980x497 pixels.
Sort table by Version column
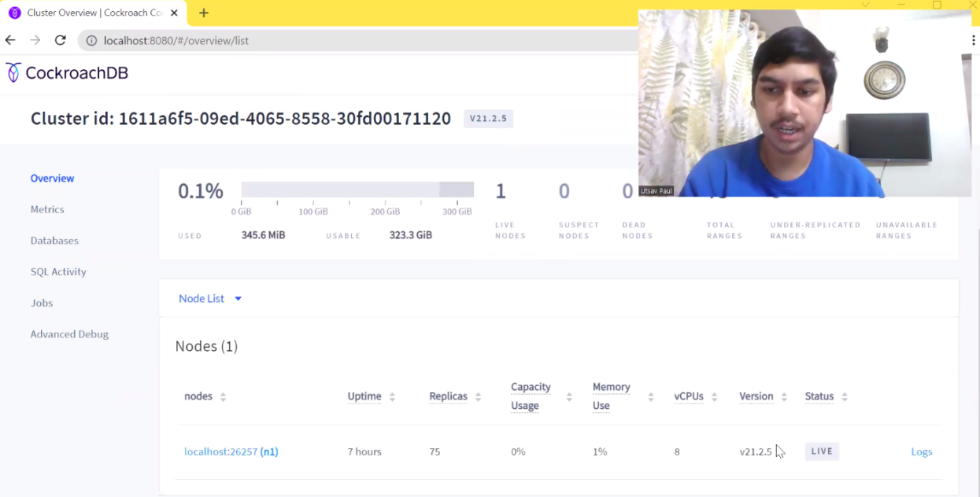pos(764,396)
